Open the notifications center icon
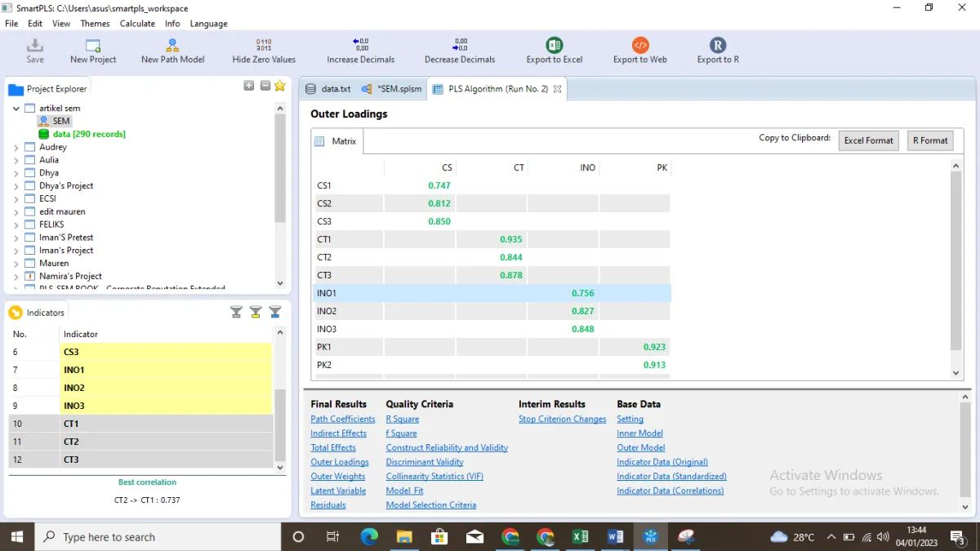Viewport: 980px width, 551px height. coord(957,536)
